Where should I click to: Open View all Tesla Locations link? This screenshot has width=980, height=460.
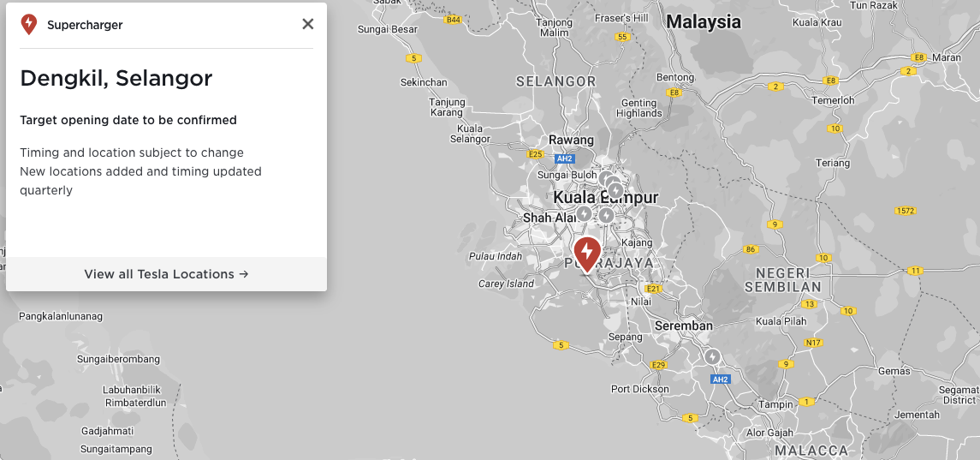click(x=166, y=274)
